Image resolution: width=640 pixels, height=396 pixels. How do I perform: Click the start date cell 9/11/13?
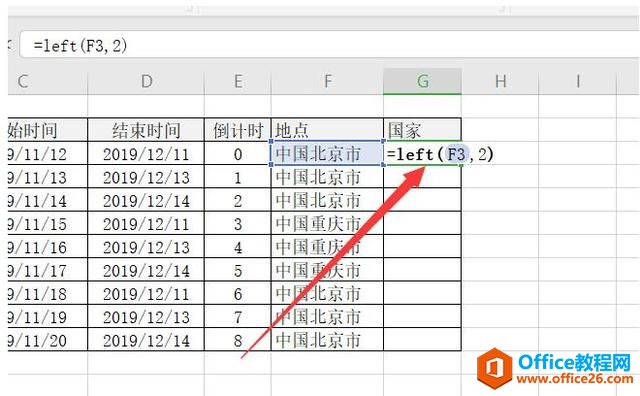47,177
